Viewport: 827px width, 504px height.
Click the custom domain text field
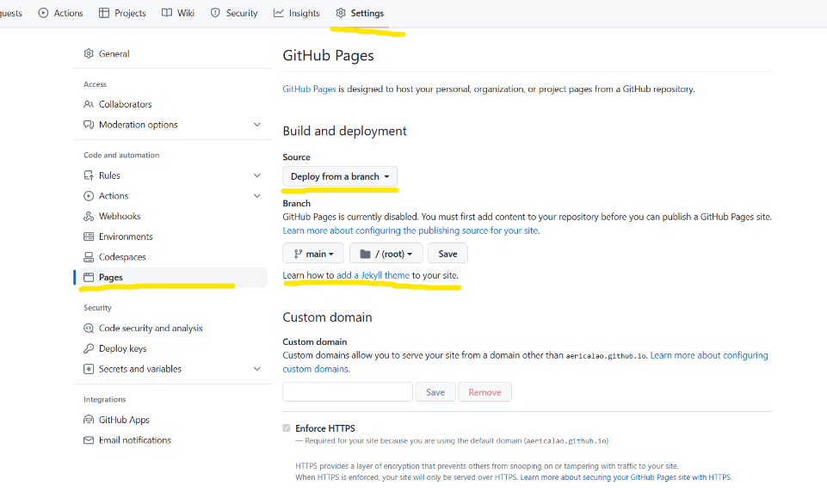[348, 392]
